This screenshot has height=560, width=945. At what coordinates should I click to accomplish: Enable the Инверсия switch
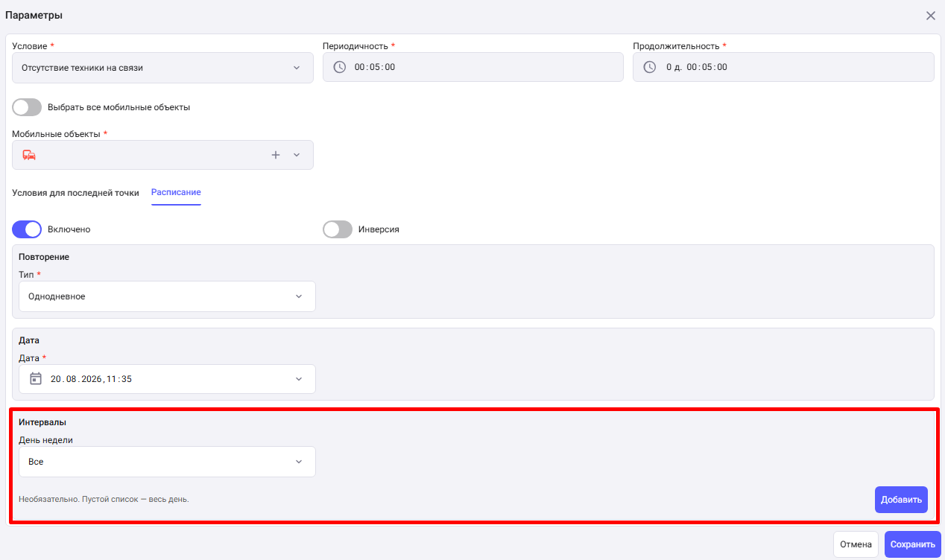point(338,229)
